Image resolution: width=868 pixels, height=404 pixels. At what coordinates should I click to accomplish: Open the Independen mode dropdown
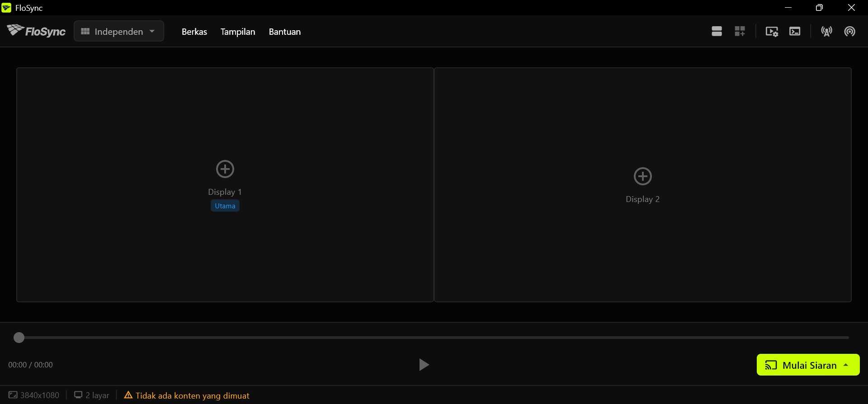119,31
